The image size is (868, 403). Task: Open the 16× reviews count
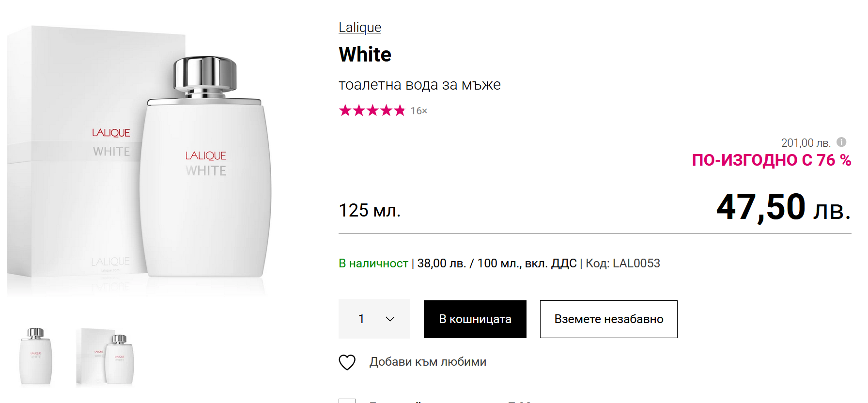click(418, 111)
